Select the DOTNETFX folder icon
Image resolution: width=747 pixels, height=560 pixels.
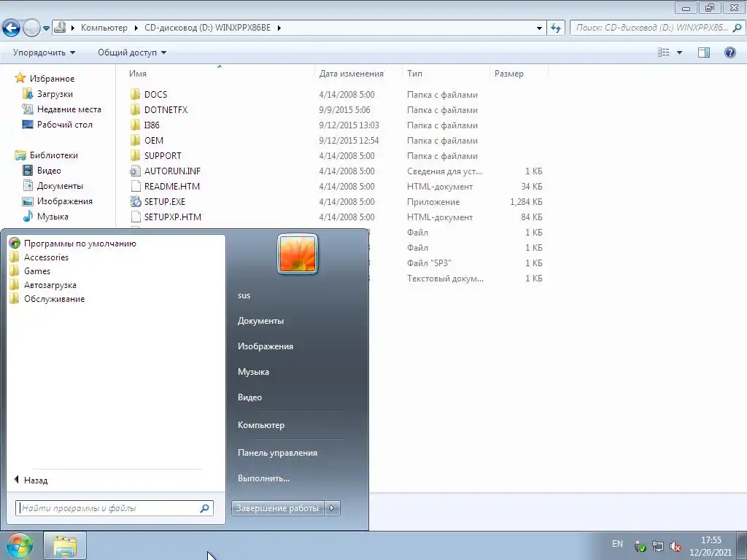(135, 109)
